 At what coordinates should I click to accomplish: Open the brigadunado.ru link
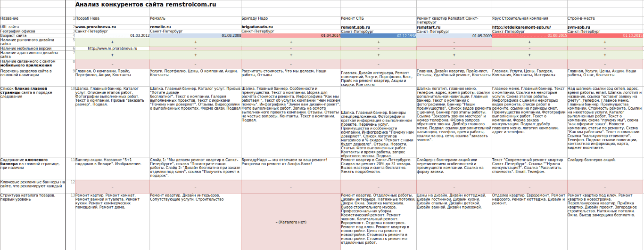[257, 27]
